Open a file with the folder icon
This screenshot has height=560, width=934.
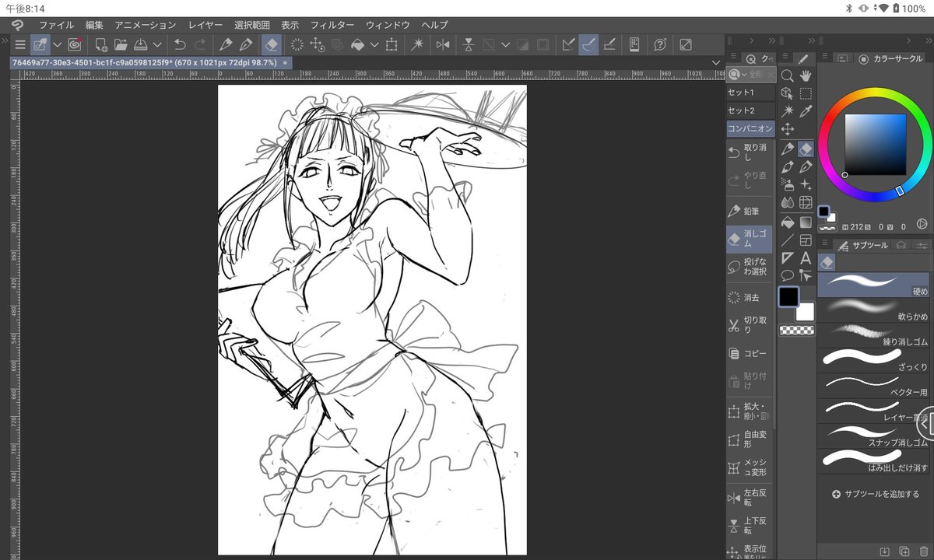point(121,44)
